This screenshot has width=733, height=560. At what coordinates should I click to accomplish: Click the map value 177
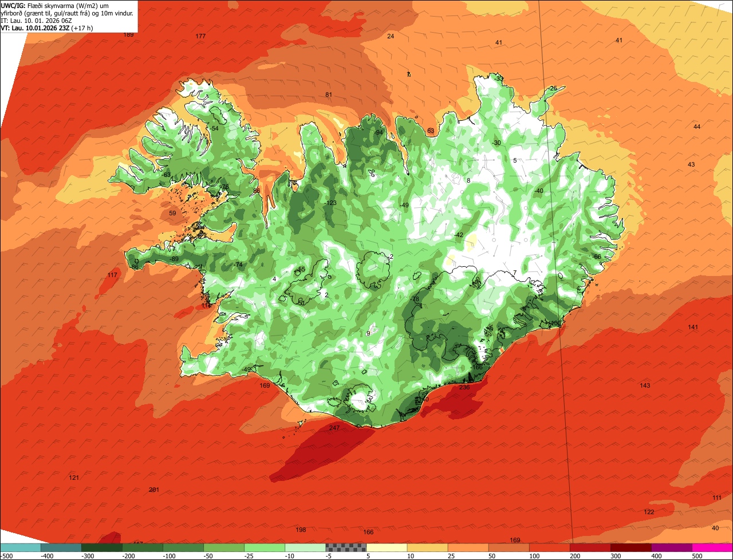(200, 36)
